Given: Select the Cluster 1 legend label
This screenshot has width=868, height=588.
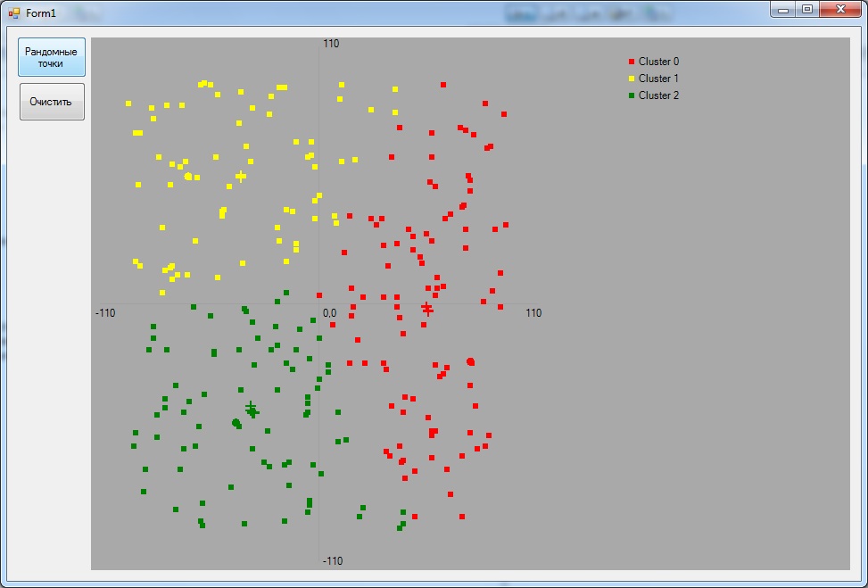Looking at the screenshot, I should point(658,79).
